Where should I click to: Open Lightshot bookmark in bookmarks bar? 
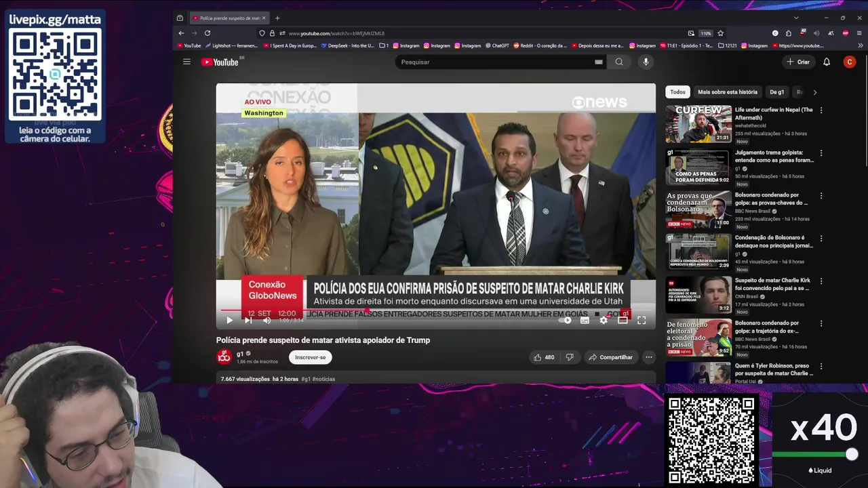(x=231, y=45)
